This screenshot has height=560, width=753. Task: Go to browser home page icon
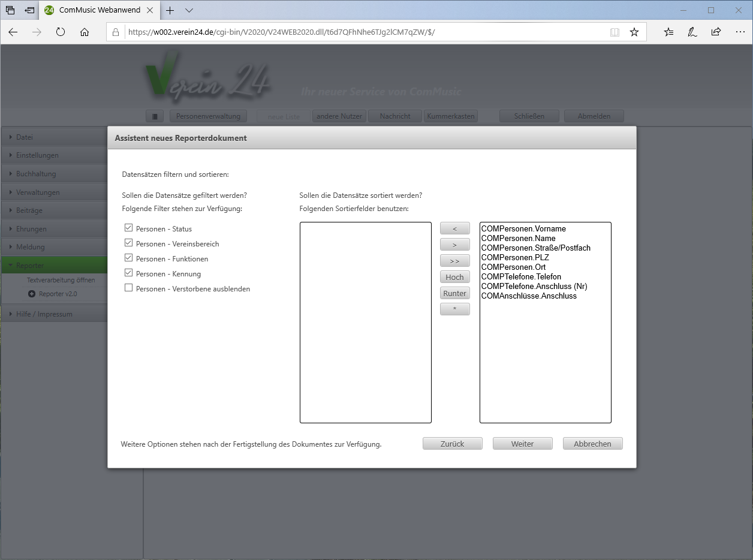click(x=85, y=32)
